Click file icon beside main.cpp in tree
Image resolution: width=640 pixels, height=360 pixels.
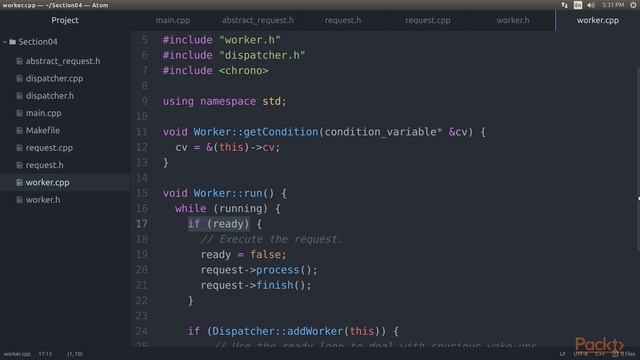[19, 113]
